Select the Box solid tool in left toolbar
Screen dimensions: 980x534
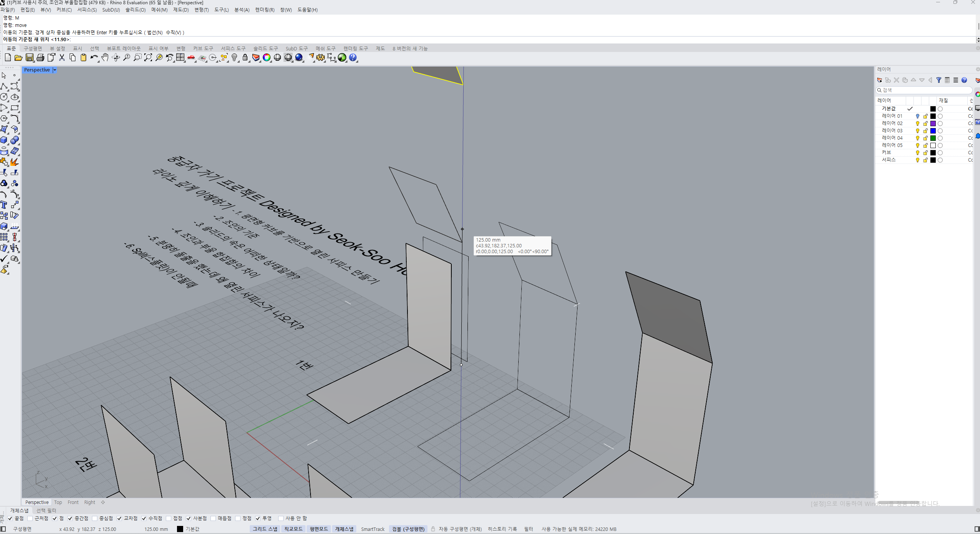pos(4,140)
